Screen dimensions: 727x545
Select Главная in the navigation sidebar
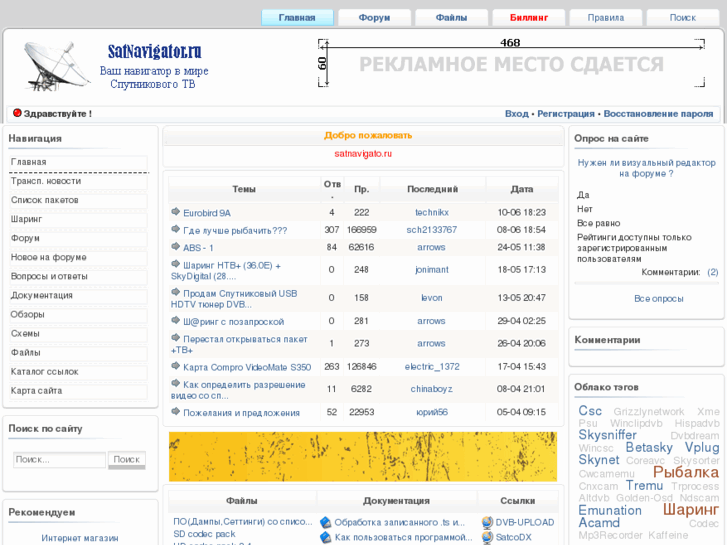(78, 162)
